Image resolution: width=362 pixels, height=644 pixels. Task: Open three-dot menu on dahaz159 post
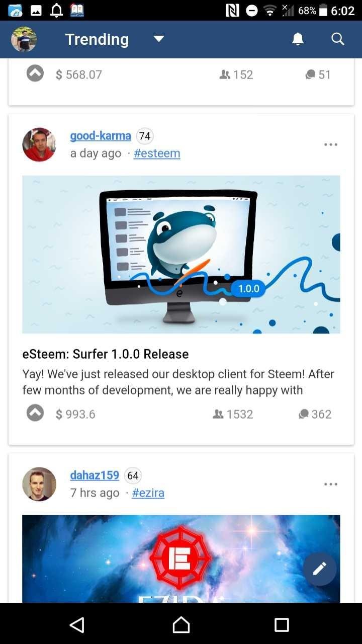(331, 484)
